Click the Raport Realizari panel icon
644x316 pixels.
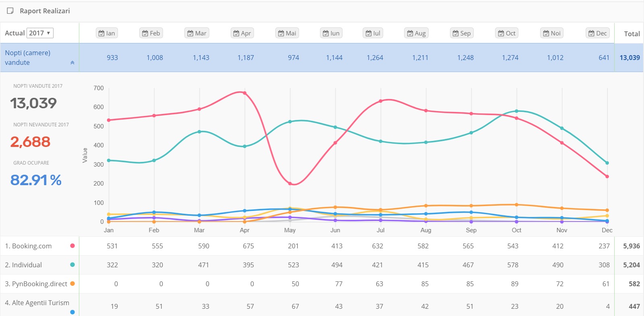click(10, 11)
